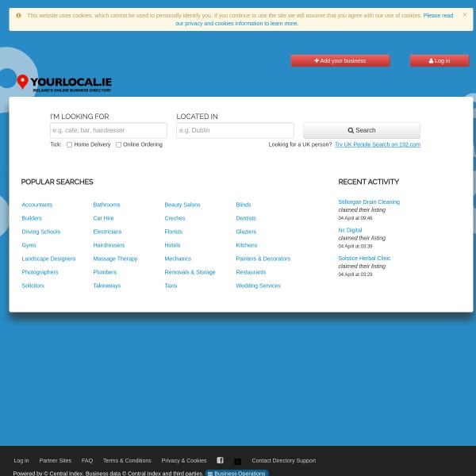Open the Car Hire link
Screen dimensions: 476x476
[103, 218]
